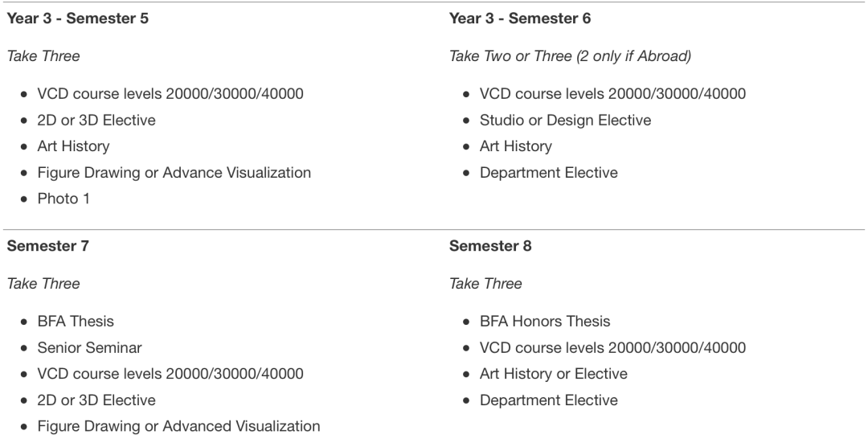Click BFA Thesis in Semester 7
Screen dimensions: 868x447
click(x=76, y=322)
